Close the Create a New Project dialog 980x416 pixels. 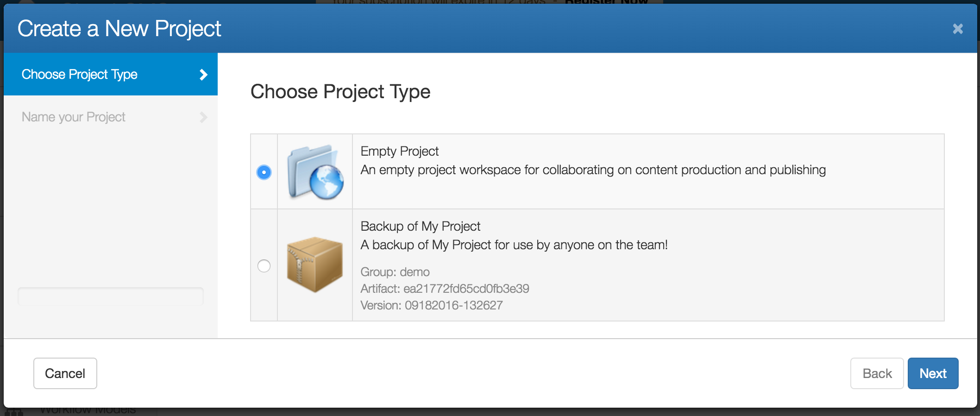[x=958, y=29]
